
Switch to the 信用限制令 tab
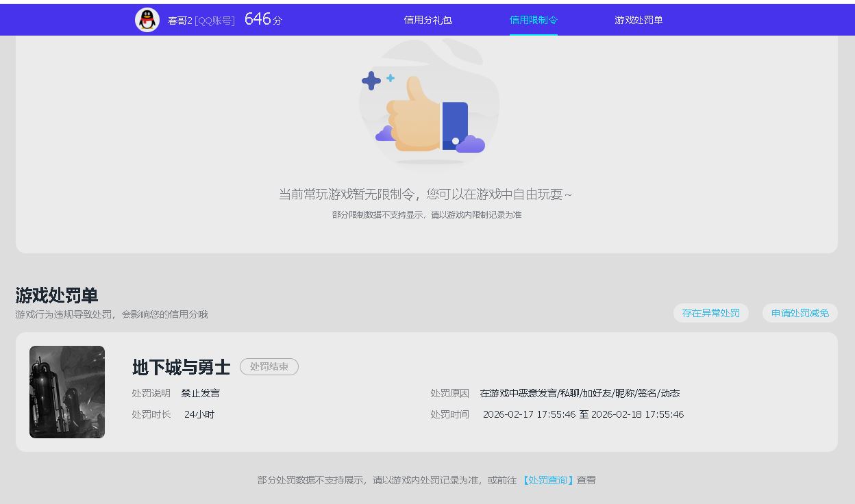(533, 20)
